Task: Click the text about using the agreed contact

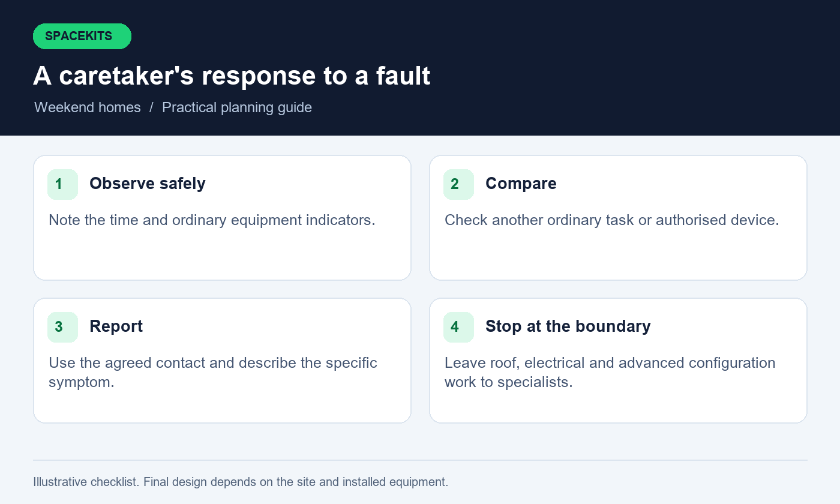Action: [213, 373]
